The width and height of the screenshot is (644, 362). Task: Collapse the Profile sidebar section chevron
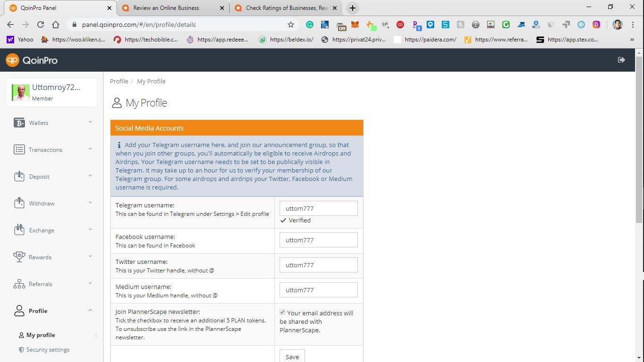(x=90, y=310)
